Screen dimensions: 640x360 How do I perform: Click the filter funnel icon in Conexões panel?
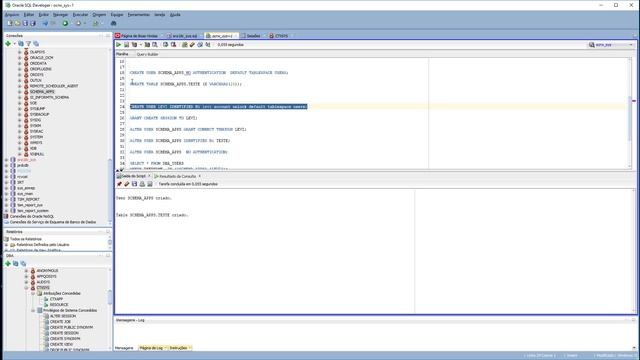click(29, 44)
